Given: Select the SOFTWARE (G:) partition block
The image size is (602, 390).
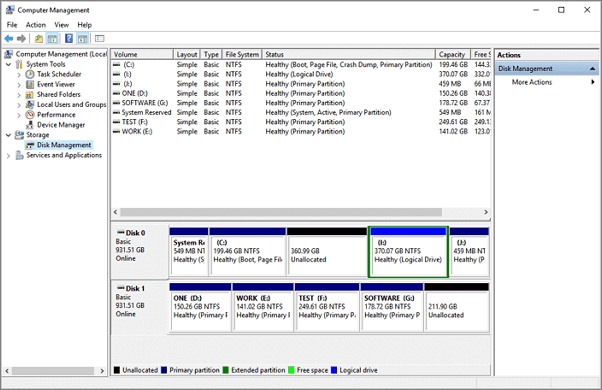Looking at the screenshot, I should 392,307.
